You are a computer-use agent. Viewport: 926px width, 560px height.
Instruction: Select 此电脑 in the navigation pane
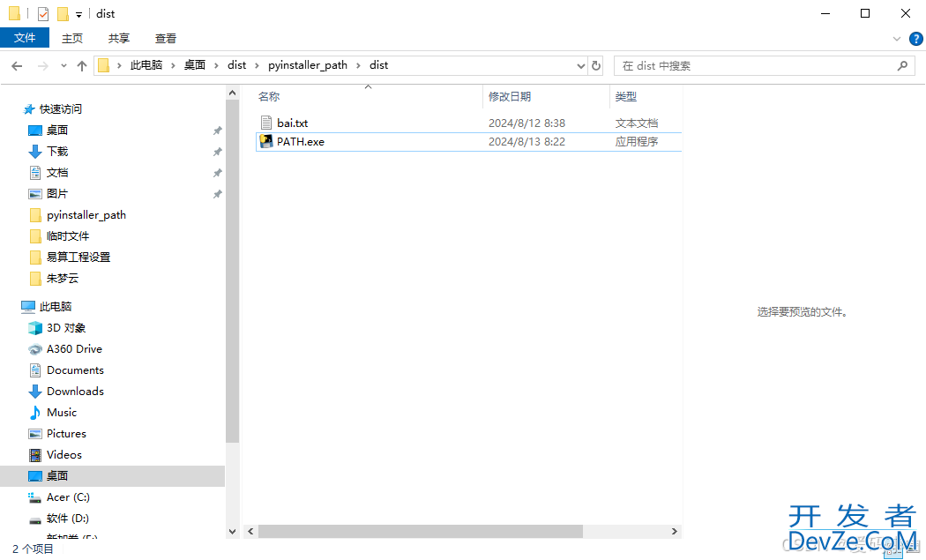point(55,307)
